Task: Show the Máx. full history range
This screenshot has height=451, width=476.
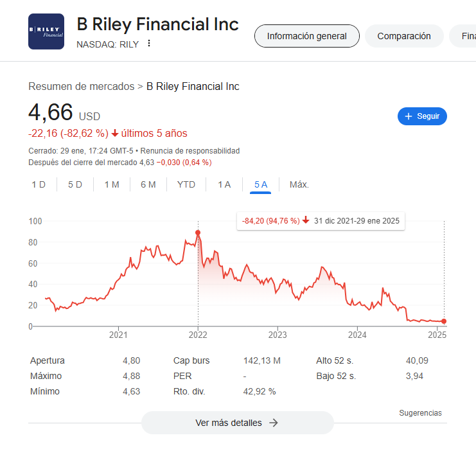Action: point(299,184)
